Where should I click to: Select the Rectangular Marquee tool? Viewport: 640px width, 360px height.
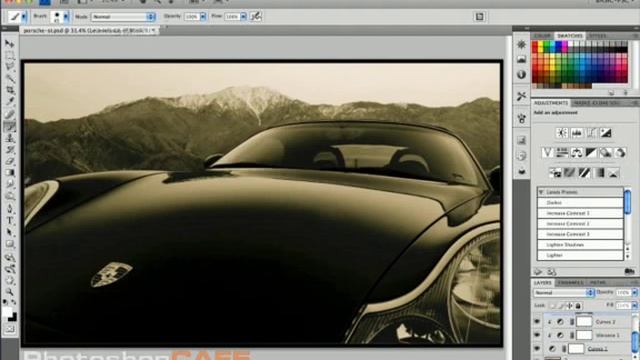coord(10,55)
